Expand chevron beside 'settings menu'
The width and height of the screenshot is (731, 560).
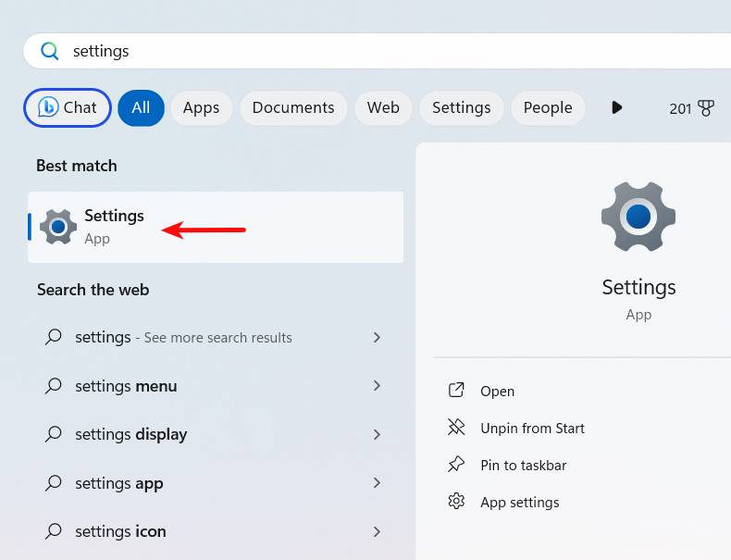[377, 386]
